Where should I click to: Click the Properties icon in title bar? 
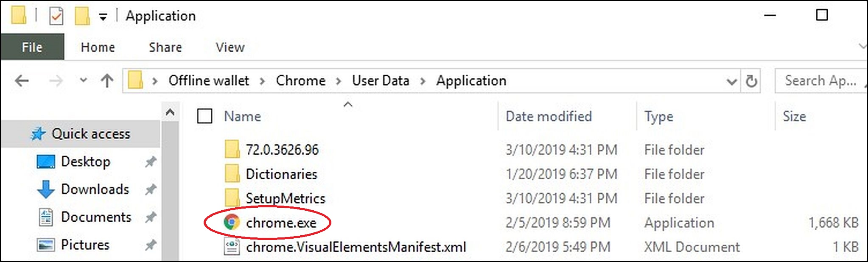click(56, 17)
